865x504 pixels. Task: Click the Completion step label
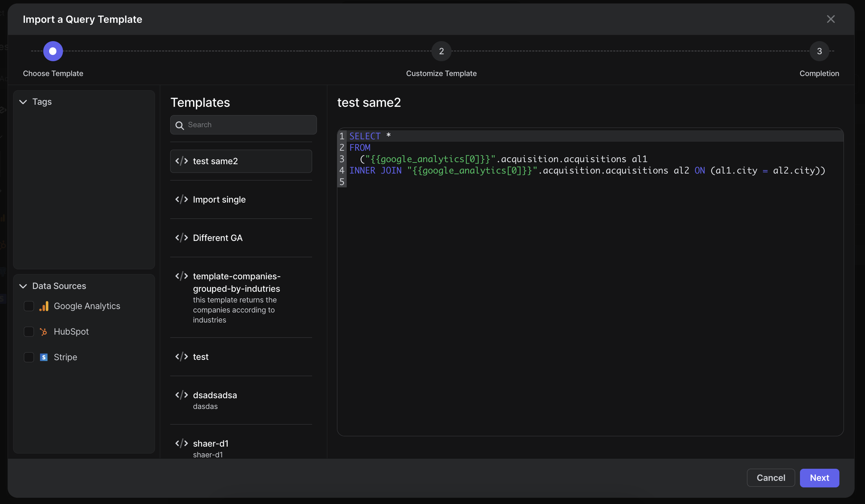[x=819, y=74]
